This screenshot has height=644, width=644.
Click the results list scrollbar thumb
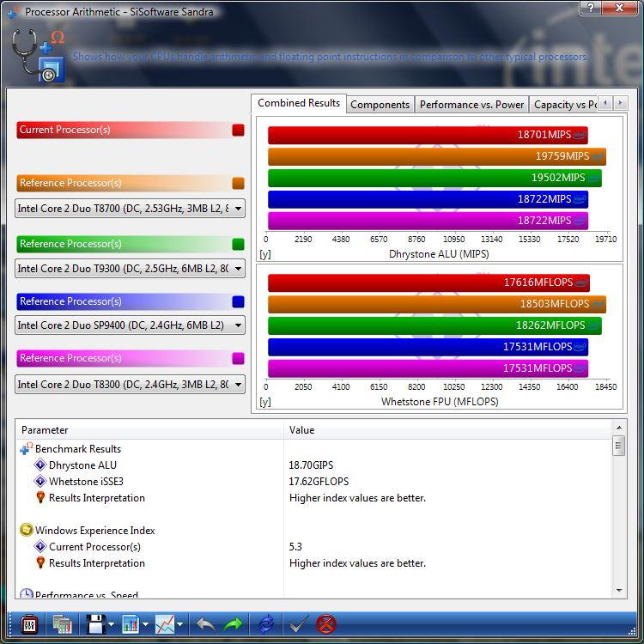[x=619, y=446]
